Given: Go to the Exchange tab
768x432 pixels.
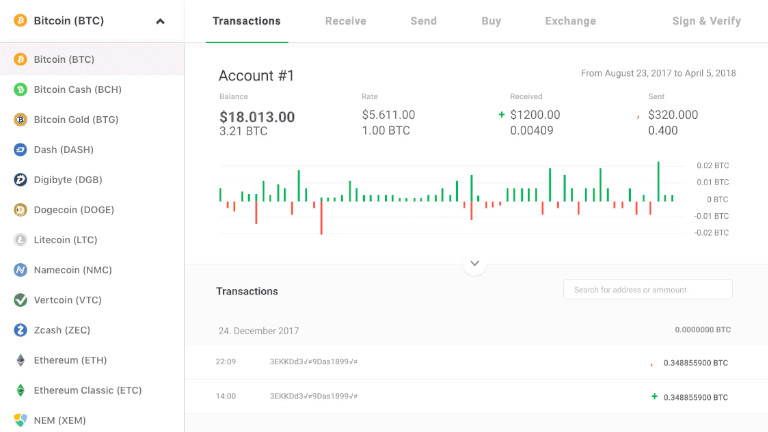Looking at the screenshot, I should (x=570, y=21).
